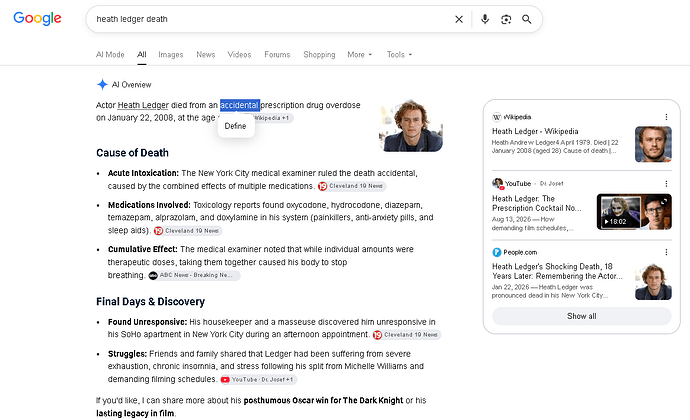Open the Heath Ledger underlined link
The image size is (690, 420).
coord(143,105)
